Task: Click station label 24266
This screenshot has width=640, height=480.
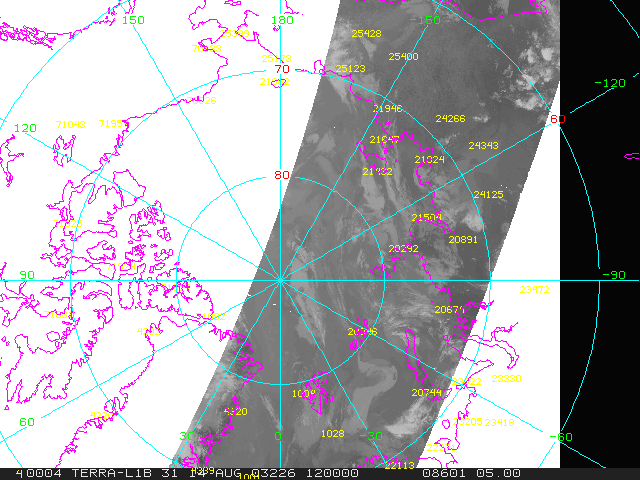Action: (x=450, y=118)
